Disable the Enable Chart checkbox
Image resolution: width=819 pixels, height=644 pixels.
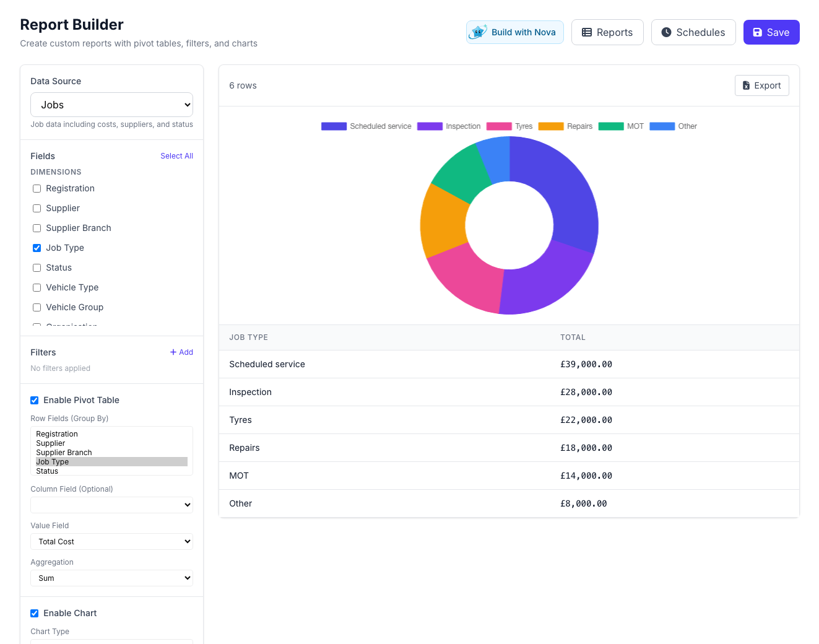[x=34, y=613]
